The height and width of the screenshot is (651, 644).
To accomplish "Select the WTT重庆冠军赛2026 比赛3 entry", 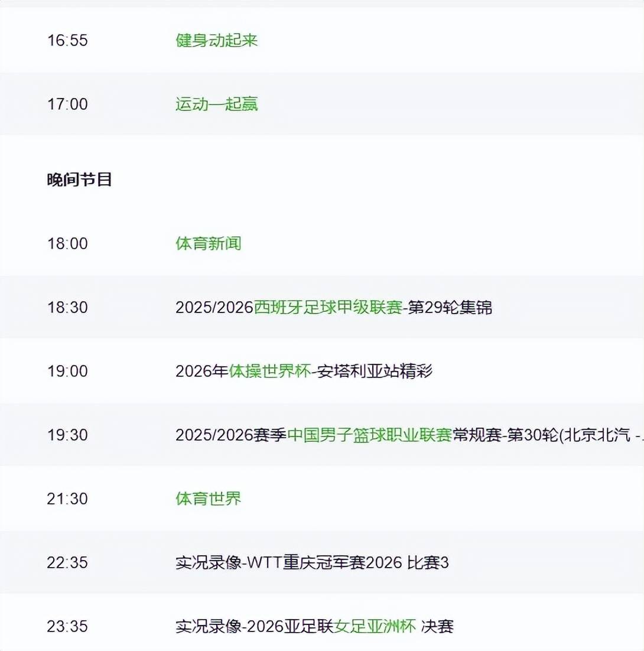I will tap(312, 562).
